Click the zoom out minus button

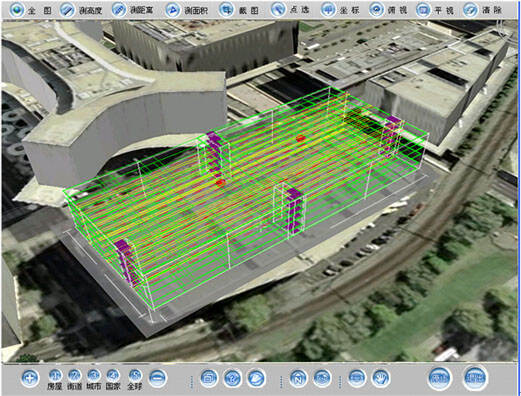click(x=158, y=378)
